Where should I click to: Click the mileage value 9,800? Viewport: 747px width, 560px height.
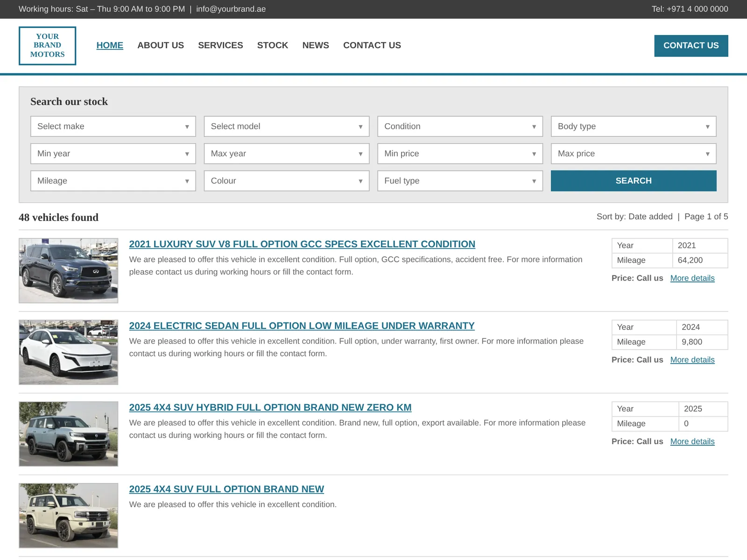point(702,342)
